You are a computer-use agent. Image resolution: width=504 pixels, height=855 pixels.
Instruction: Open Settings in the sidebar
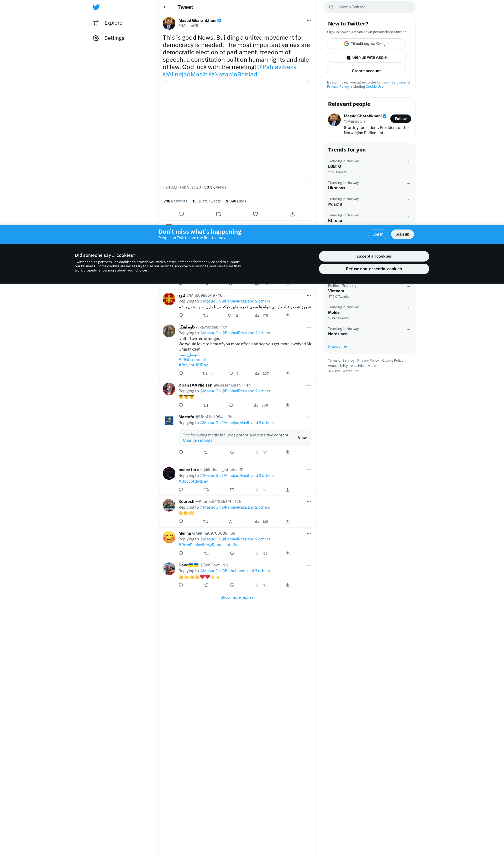pos(114,38)
